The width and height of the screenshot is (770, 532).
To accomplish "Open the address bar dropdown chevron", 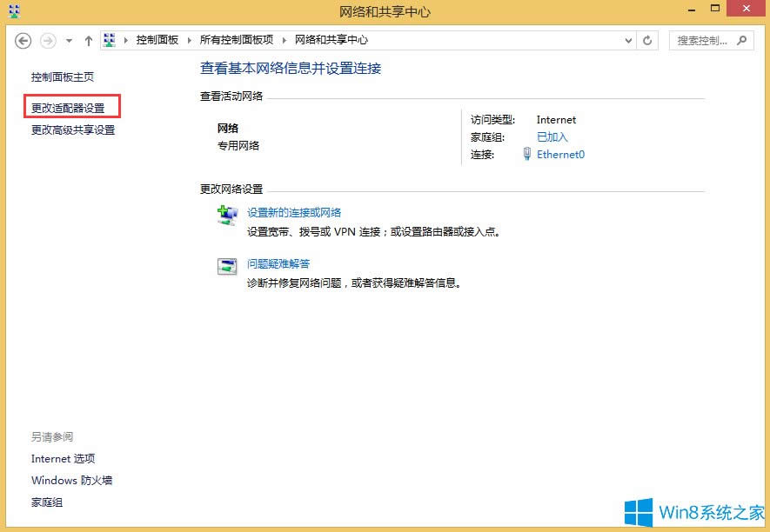I will (x=628, y=39).
